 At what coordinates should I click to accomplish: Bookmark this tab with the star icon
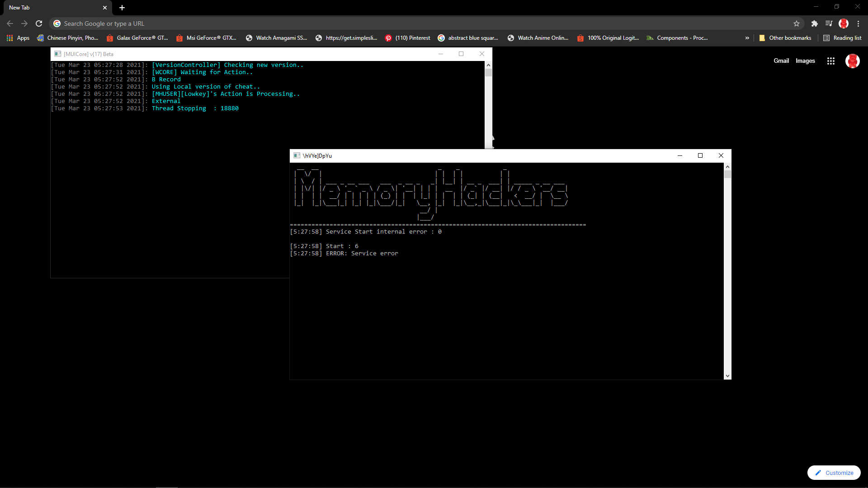797,23
